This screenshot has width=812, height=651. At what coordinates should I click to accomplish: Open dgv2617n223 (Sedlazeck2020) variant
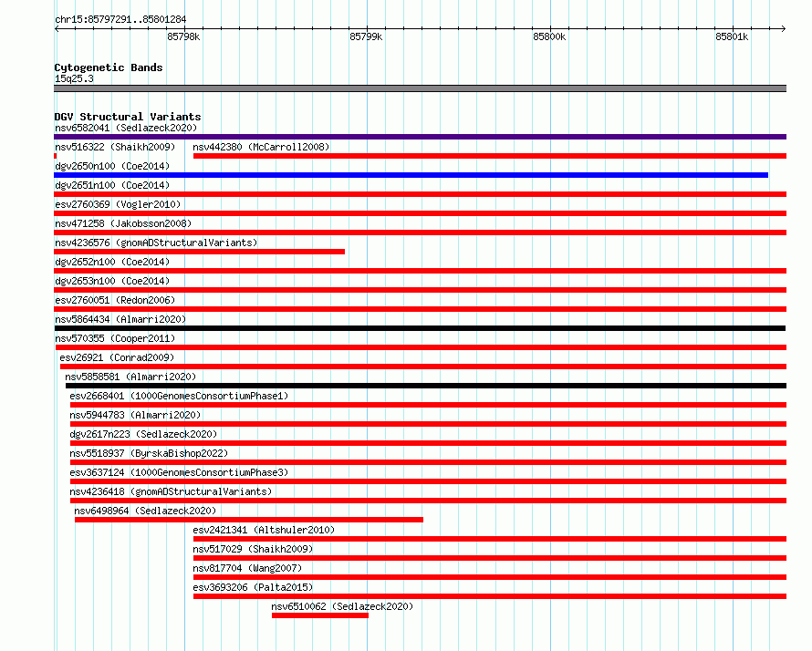click(x=143, y=434)
